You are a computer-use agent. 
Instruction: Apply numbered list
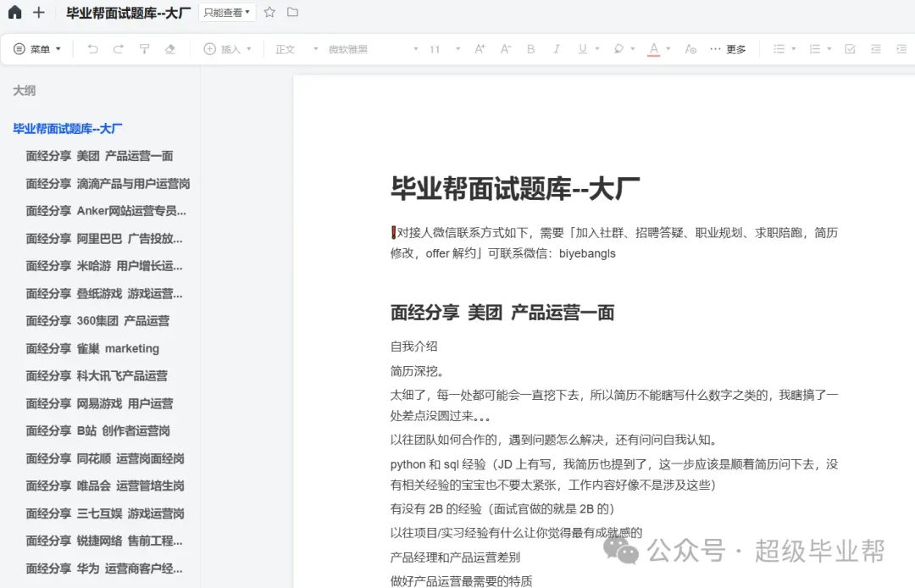tap(815, 49)
